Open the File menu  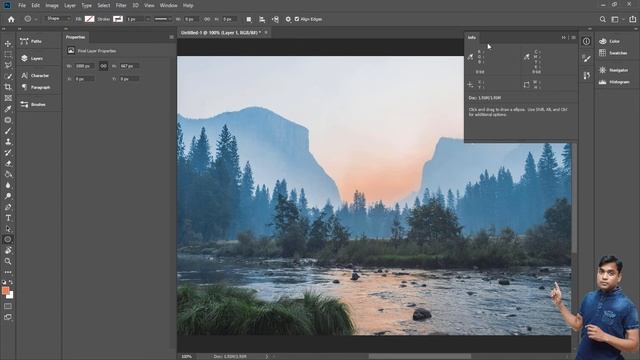[x=22, y=6]
